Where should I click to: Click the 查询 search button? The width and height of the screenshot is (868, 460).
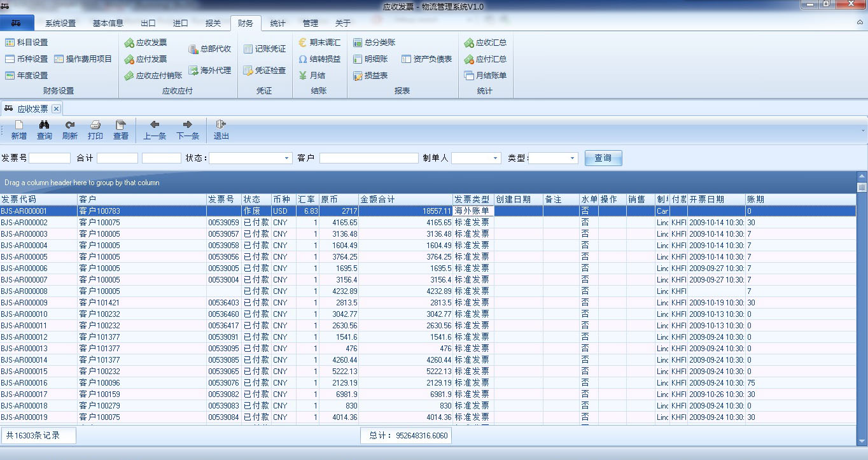[x=603, y=158]
